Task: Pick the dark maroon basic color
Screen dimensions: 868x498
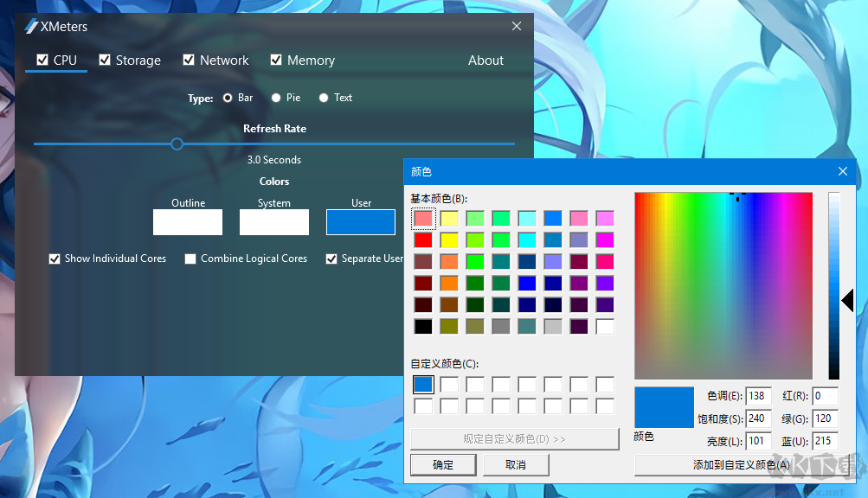Action: 423,305
